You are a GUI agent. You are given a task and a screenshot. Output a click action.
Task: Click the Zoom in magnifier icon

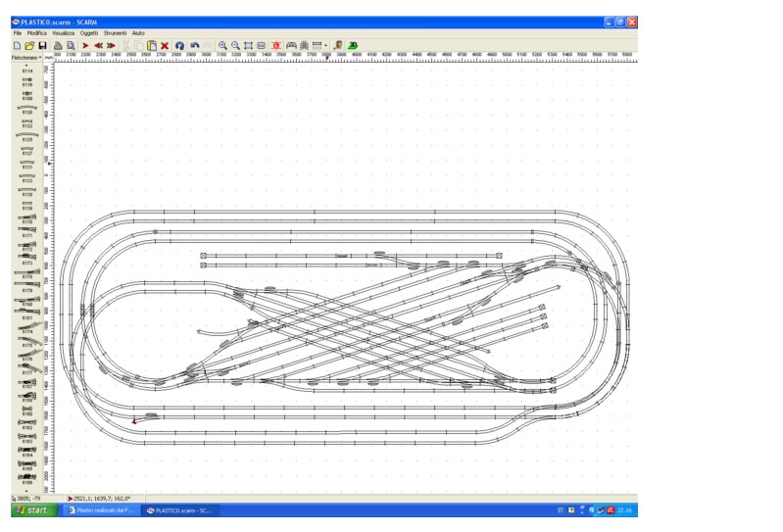click(222, 45)
